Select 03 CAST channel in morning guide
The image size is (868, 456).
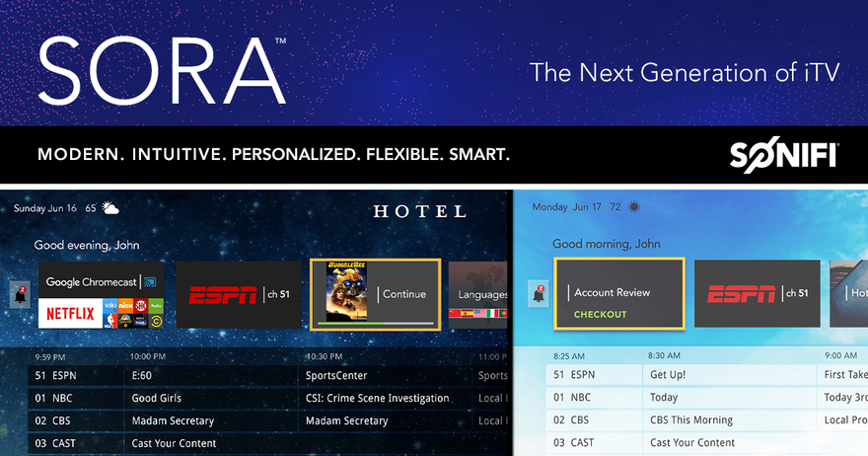(x=594, y=443)
